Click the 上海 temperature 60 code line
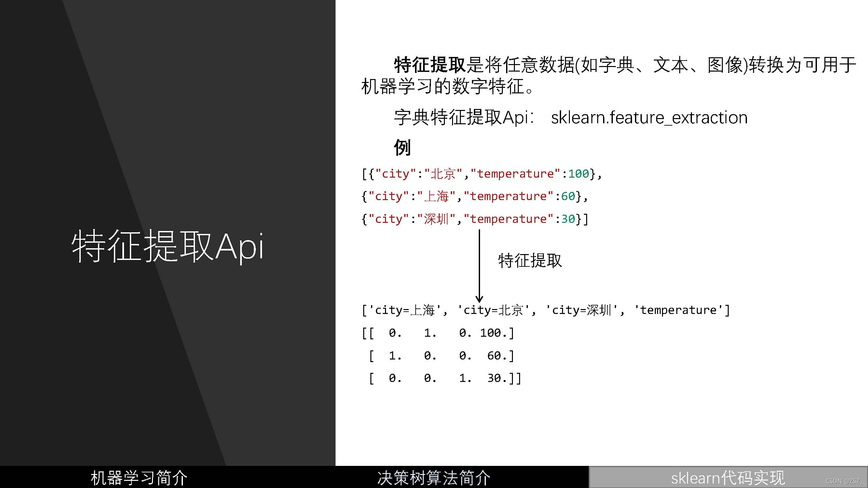The image size is (868, 488). point(475,197)
